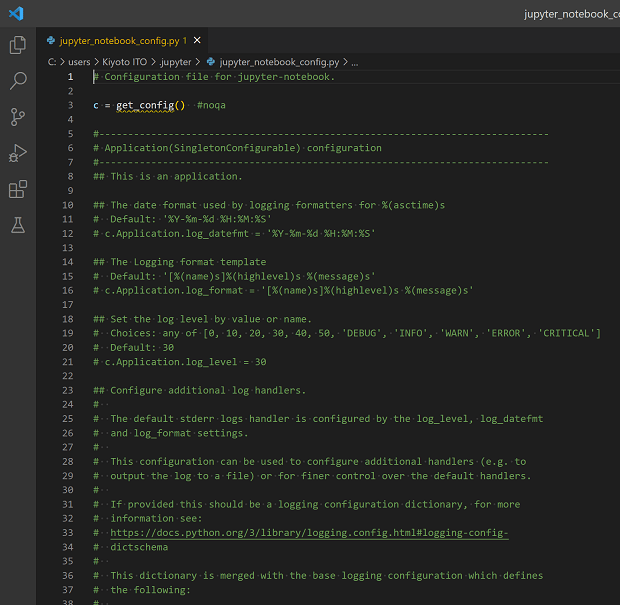Viewport: 620px width, 605px height.
Task: Click the jupyter_notebook_config.py breadcrumb segment
Action: point(279,62)
